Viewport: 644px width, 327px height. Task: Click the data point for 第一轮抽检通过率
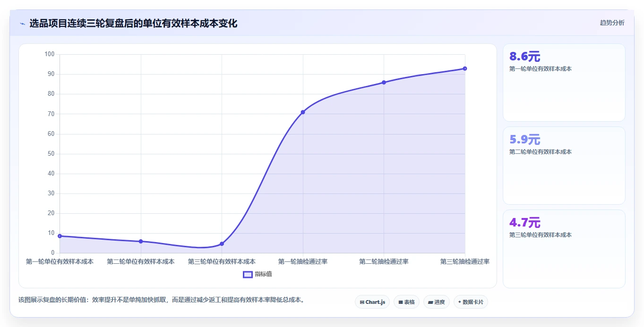tap(303, 112)
